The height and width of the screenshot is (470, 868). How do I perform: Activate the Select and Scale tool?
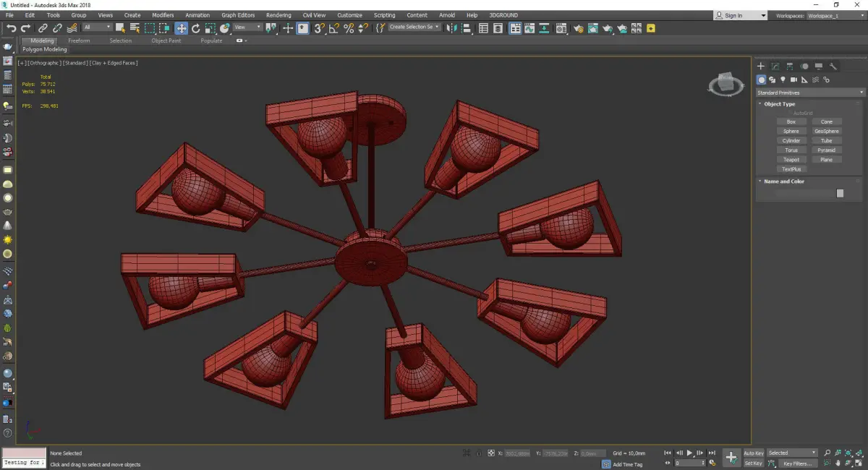(210, 28)
